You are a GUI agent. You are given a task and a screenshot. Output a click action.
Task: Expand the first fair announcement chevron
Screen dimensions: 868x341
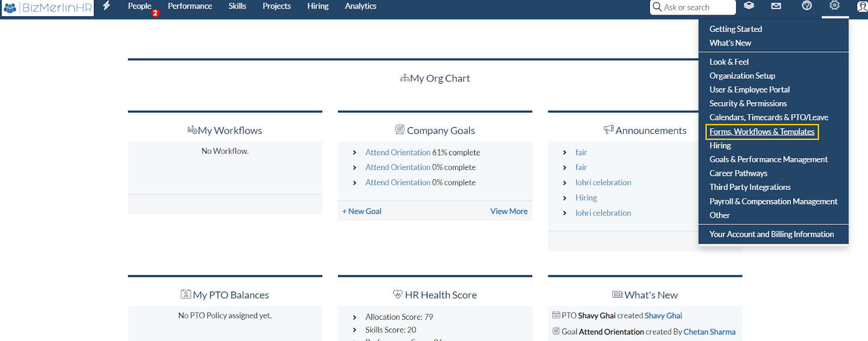coord(565,153)
